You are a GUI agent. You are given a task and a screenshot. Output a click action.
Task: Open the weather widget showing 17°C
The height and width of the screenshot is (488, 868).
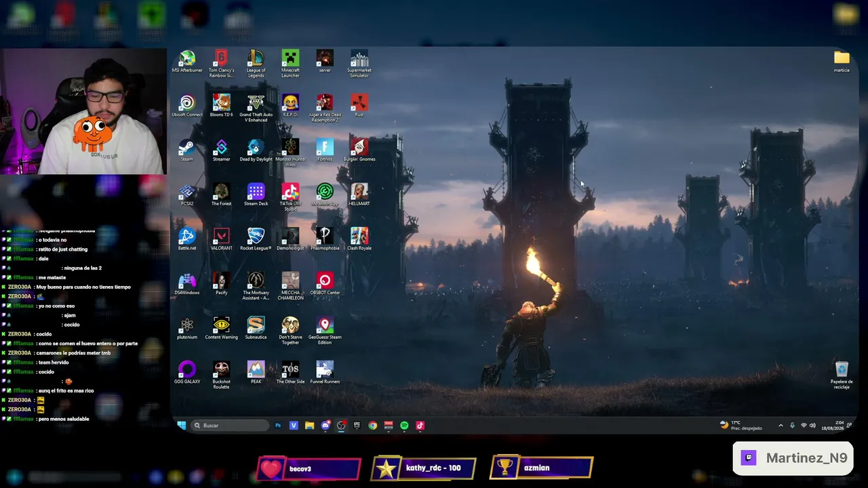pyautogui.click(x=741, y=426)
